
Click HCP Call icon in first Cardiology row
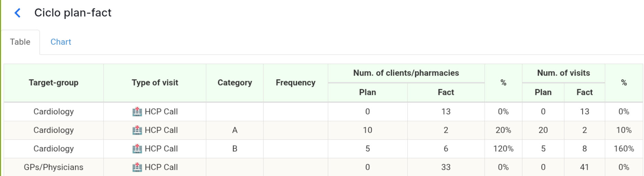pos(137,112)
